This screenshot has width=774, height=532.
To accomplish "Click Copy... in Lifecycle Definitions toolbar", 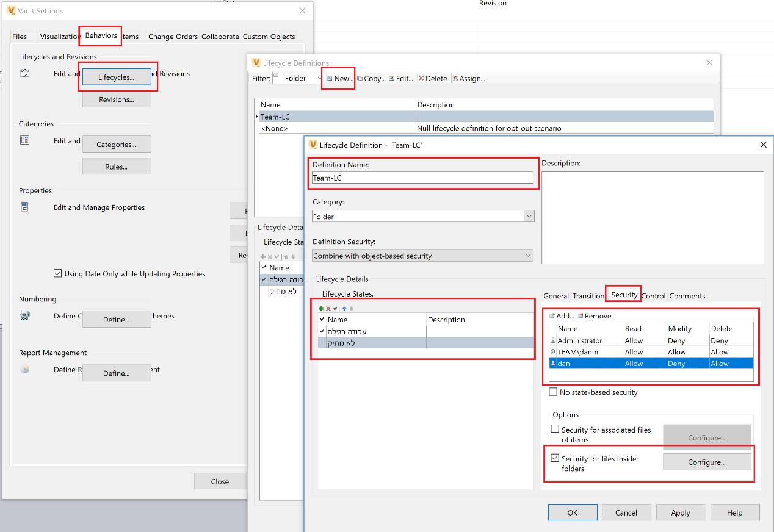I will (372, 79).
